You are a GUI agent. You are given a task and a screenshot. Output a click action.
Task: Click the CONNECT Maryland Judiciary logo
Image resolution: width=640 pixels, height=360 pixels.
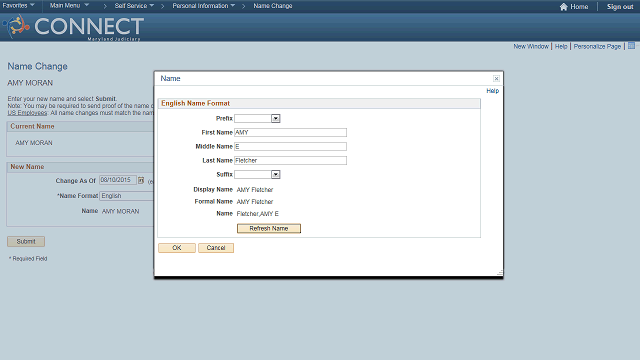[x=73, y=27]
